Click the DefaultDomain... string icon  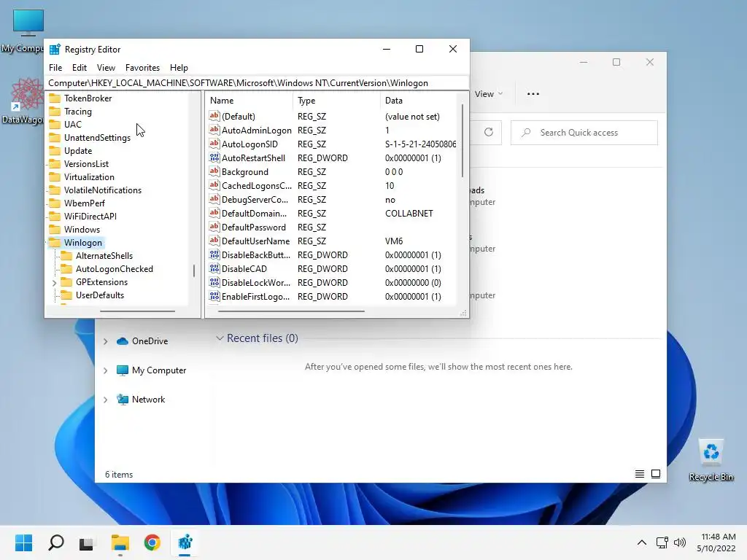[x=214, y=213]
